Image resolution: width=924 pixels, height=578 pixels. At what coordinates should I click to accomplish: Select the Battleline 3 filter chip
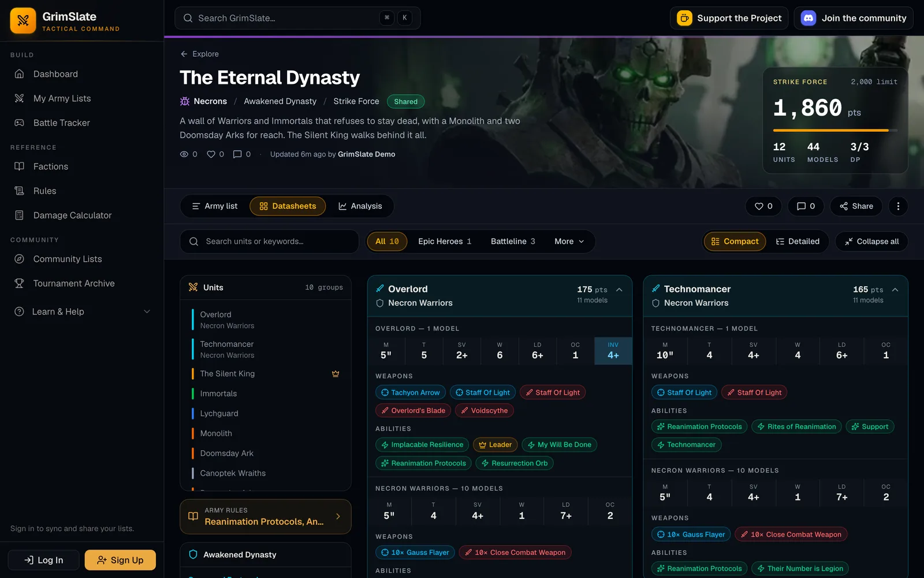coord(513,242)
